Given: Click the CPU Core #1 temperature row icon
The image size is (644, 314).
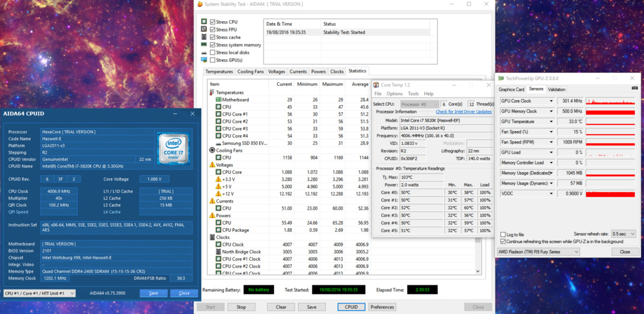Looking at the screenshot, I should coord(219,114).
